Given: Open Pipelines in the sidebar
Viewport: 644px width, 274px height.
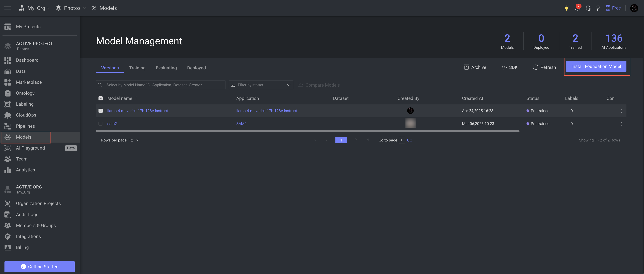Looking at the screenshot, I should click(25, 126).
